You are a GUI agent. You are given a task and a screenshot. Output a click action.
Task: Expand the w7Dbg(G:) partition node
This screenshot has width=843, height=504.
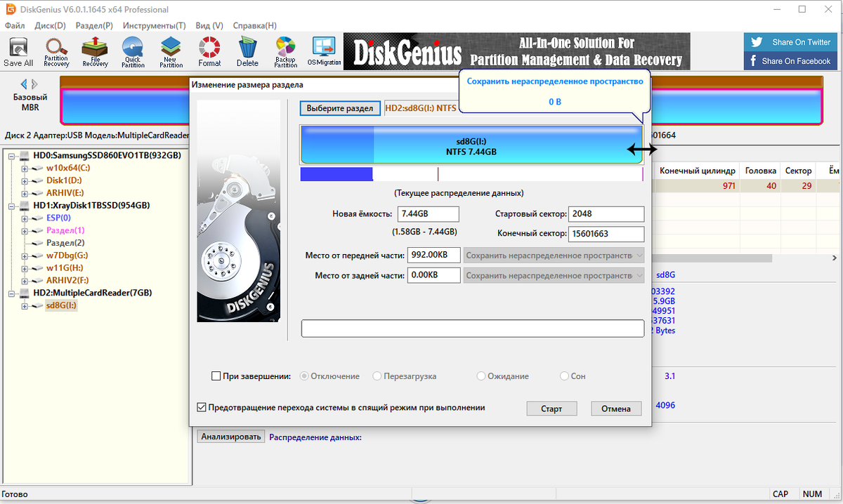click(x=25, y=256)
